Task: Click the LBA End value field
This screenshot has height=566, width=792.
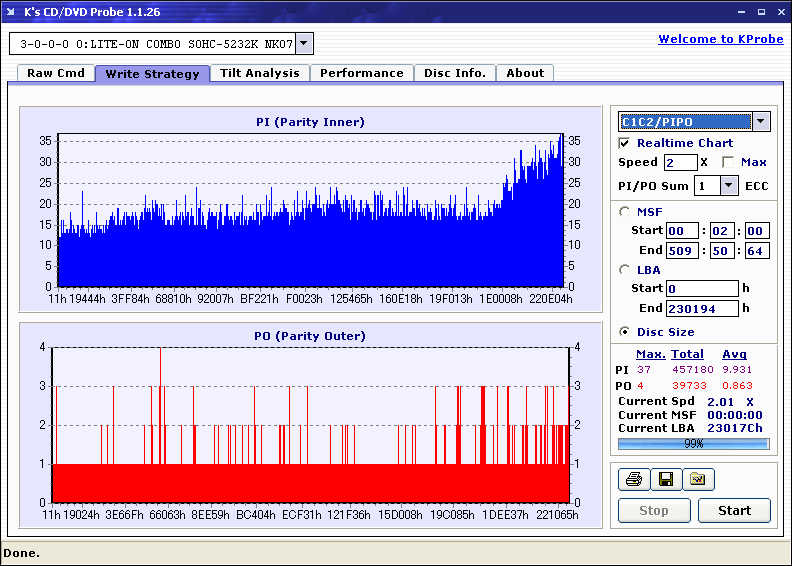Action: click(702, 308)
